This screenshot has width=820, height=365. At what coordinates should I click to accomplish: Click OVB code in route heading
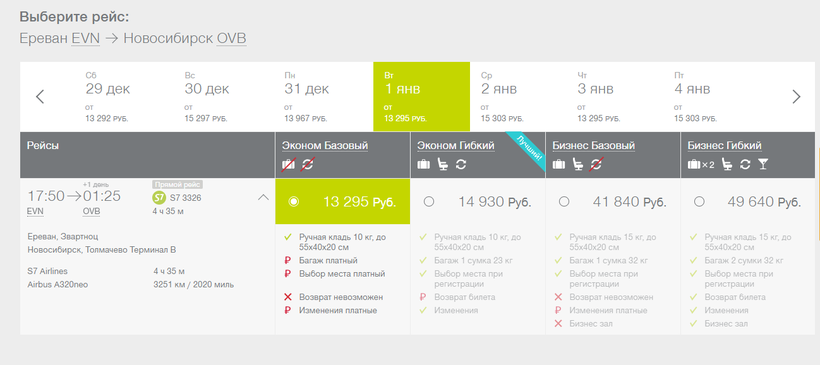(231, 39)
